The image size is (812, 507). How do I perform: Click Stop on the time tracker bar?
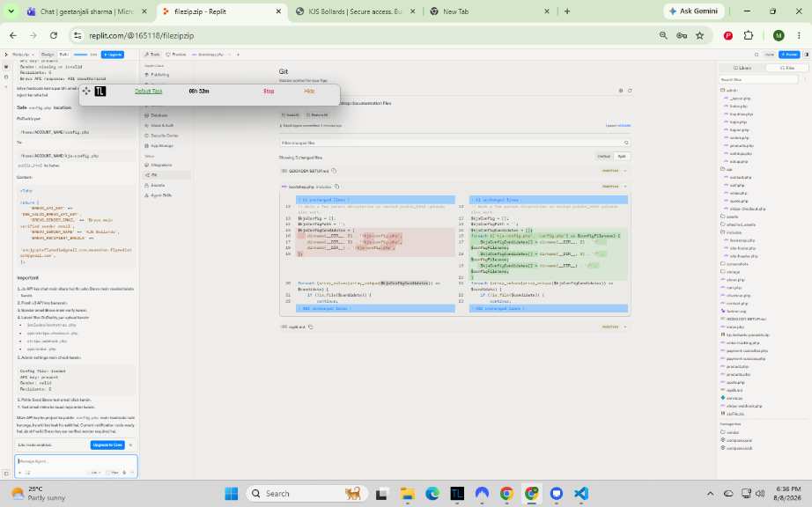[x=269, y=91]
